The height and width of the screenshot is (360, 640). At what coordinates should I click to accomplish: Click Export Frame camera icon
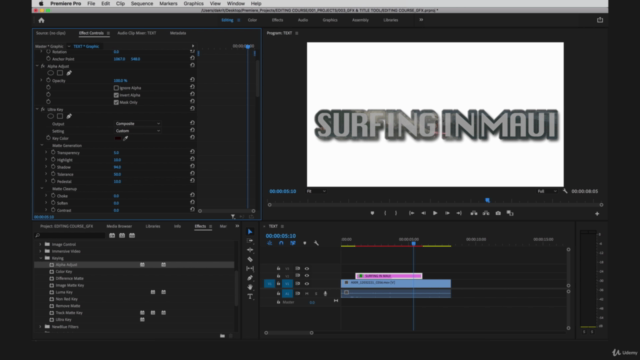tap(498, 213)
